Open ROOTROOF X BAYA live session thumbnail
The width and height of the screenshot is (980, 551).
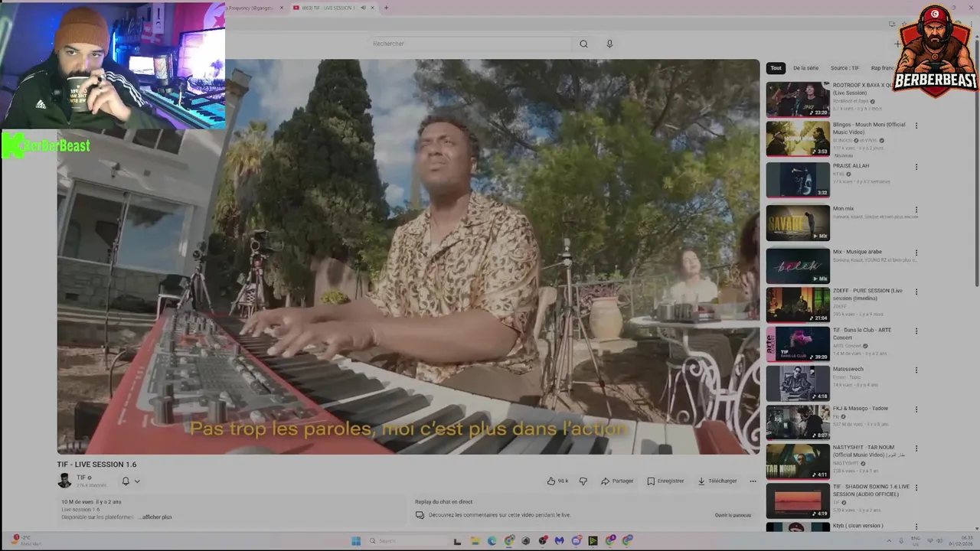tap(798, 99)
